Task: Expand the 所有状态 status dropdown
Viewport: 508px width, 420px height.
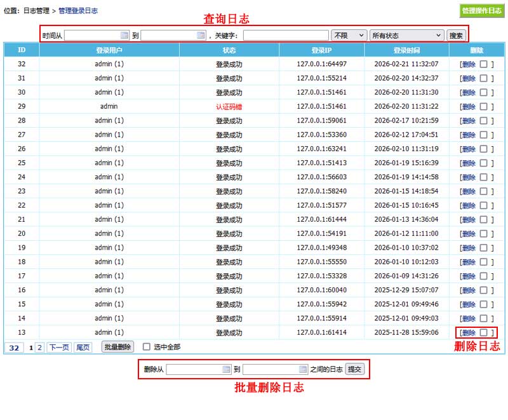Action: point(406,36)
